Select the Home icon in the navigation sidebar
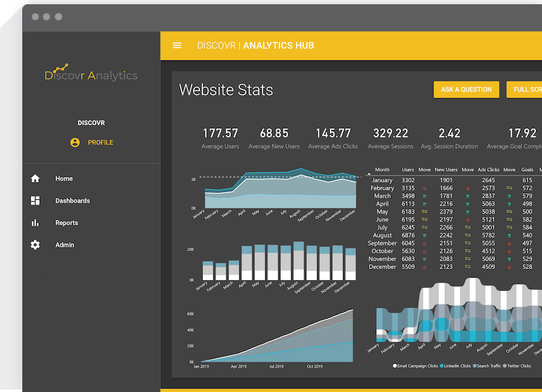 click(x=34, y=178)
